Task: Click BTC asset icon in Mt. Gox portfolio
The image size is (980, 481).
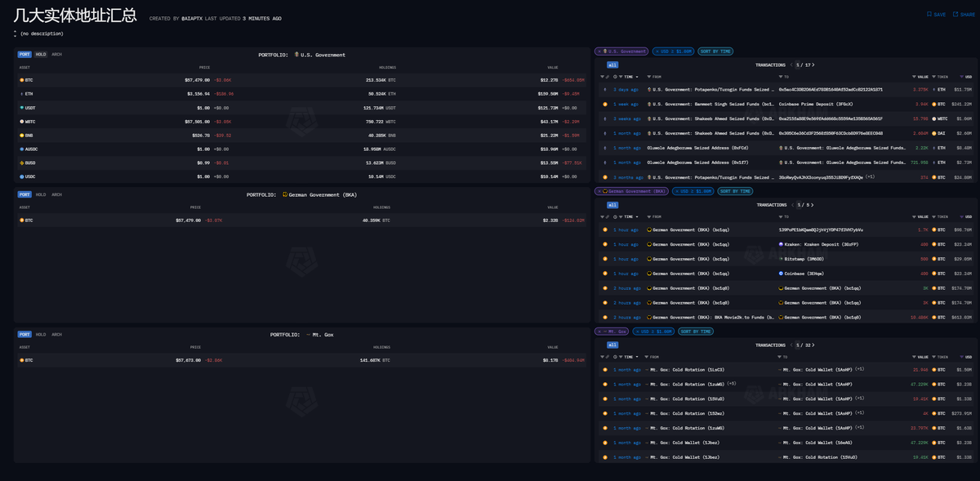Action: pos(22,360)
